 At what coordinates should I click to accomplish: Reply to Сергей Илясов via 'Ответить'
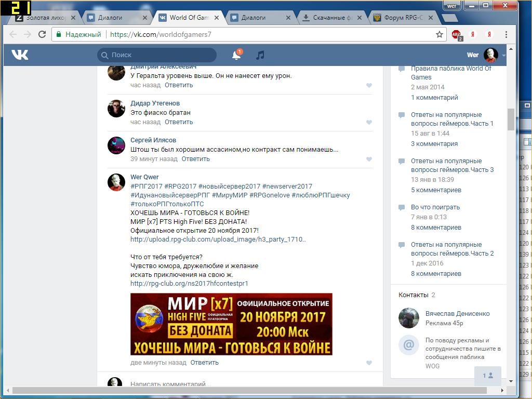[x=195, y=159]
